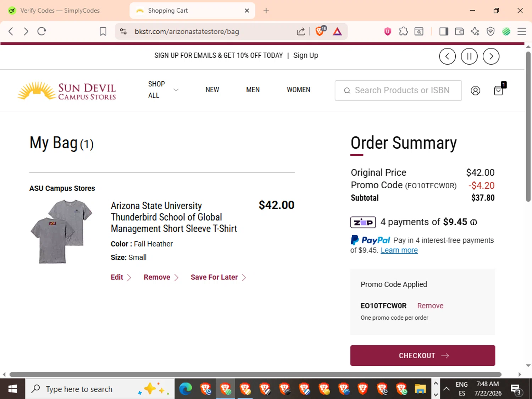This screenshot has width=532, height=399.
Task: Close the Shopping Cart tab
Action: pos(247,11)
